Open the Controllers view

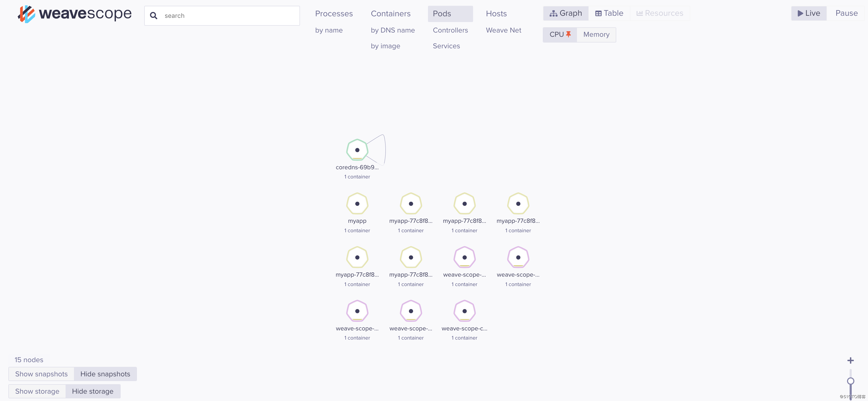pos(450,30)
